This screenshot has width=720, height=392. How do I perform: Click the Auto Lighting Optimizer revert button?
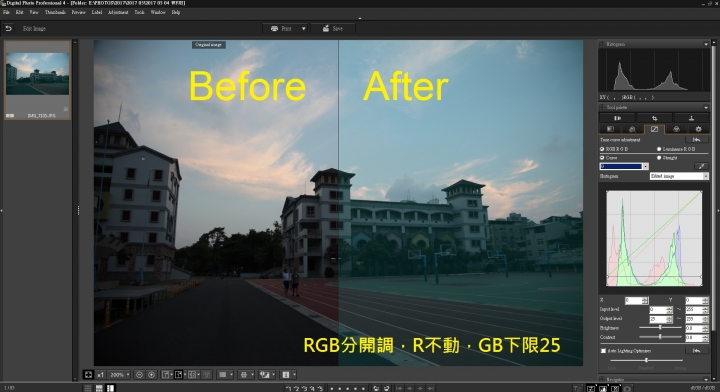[697, 351]
